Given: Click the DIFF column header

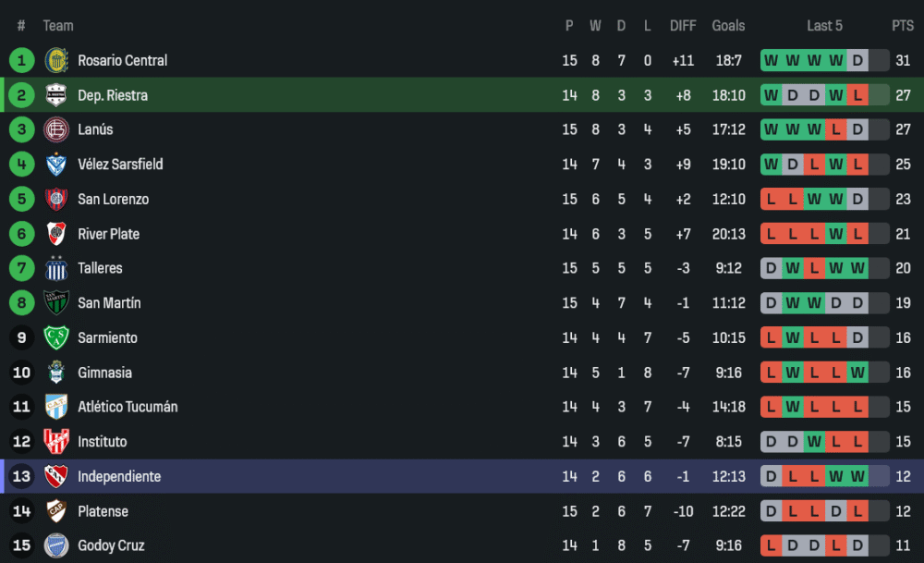Looking at the screenshot, I should coord(683,26).
